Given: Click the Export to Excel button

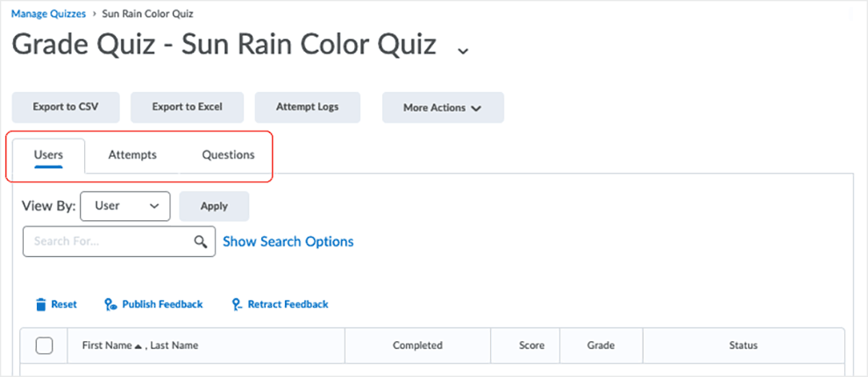Looking at the screenshot, I should coord(187,107).
